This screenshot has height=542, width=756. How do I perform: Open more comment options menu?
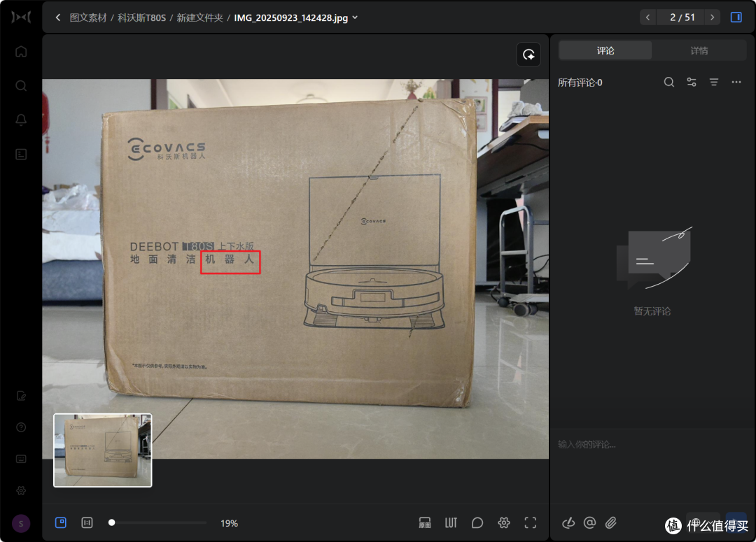736,83
